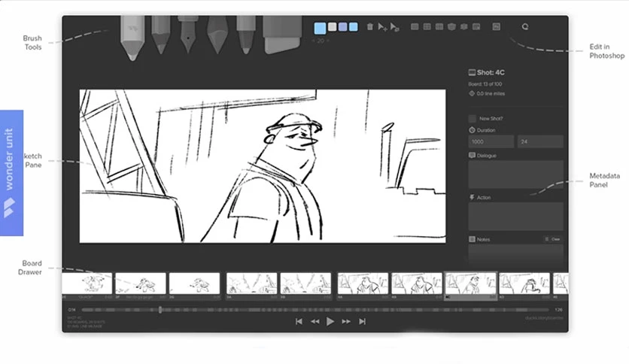Click the board icon beside Shot: 4C

pos(472,72)
